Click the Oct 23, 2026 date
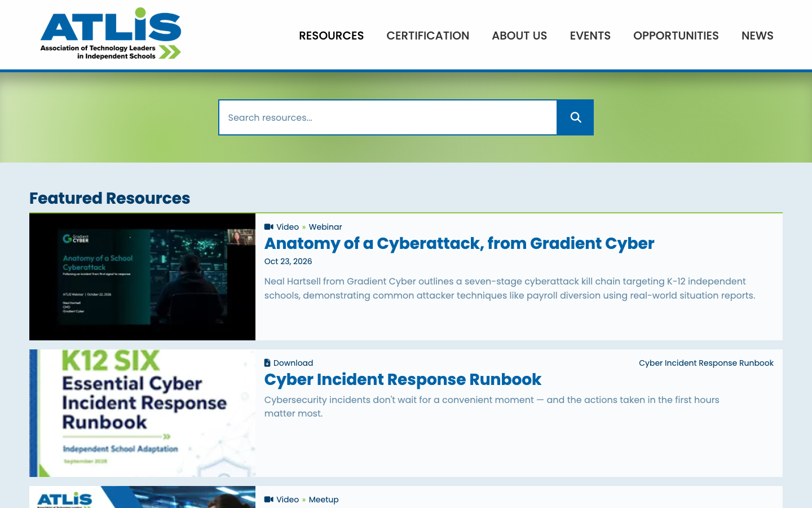The image size is (812, 508). (x=288, y=261)
